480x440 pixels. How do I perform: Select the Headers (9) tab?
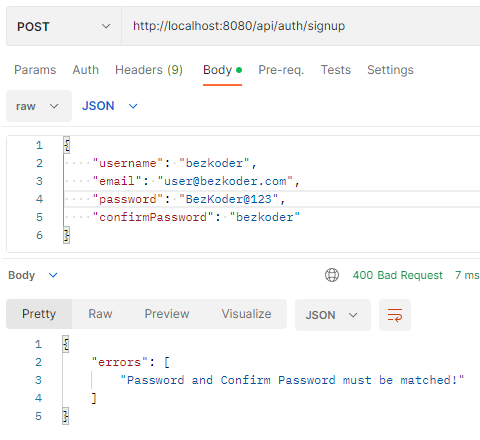[x=149, y=70]
